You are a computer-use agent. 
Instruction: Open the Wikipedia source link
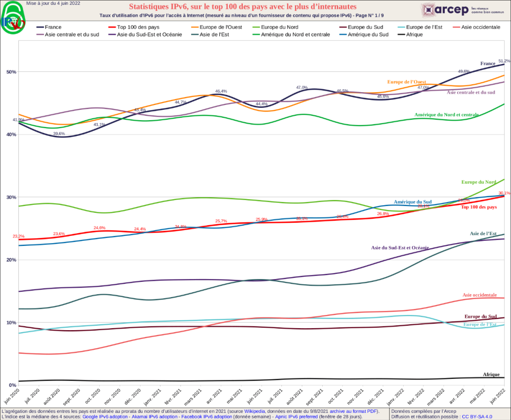[x=255, y=411]
